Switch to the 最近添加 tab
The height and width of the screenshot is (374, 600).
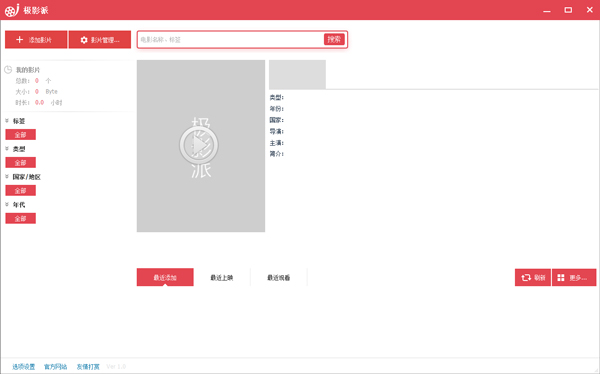click(x=165, y=277)
